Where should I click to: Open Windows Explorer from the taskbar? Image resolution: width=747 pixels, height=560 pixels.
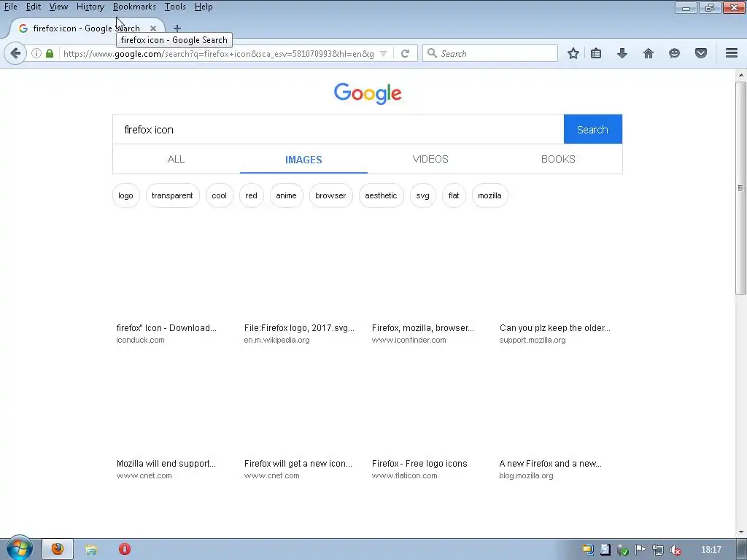(x=91, y=550)
